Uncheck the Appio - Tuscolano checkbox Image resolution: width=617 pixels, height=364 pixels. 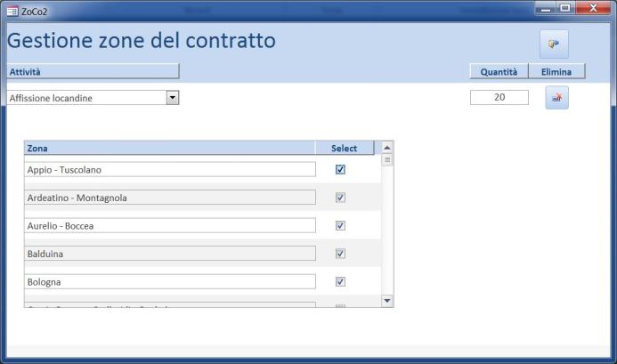pyautogui.click(x=340, y=170)
